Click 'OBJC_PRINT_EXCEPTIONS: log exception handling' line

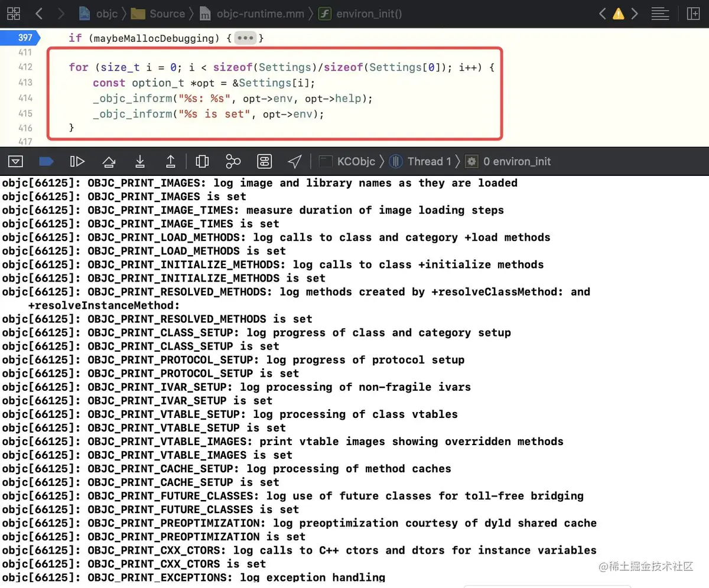(193, 577)
